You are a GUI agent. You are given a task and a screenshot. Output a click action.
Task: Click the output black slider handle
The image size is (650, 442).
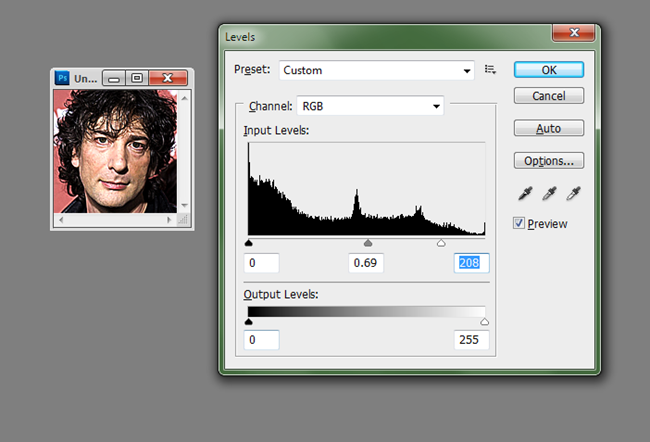coord(248,321)
